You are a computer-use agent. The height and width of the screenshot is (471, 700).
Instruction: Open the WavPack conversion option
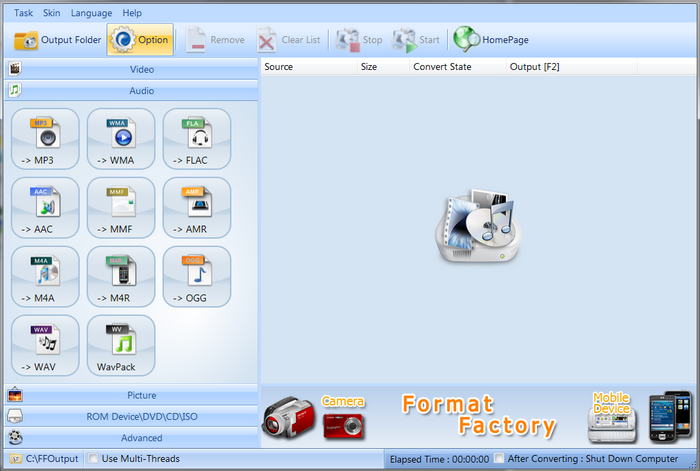click(x=121, y=345)
